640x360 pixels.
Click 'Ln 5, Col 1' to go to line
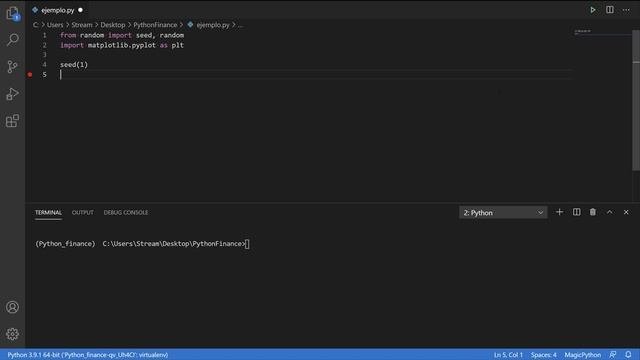[508, 355]
